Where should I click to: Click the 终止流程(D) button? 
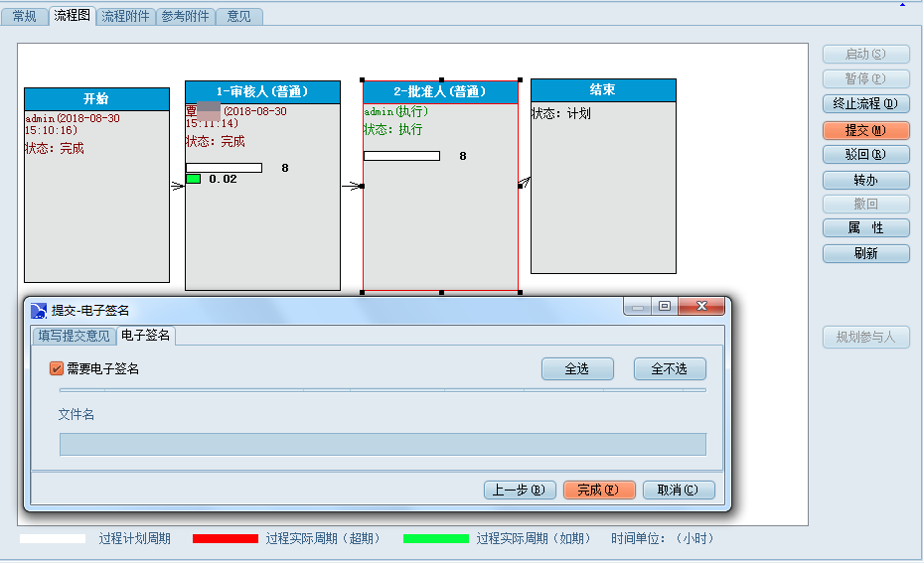(x=865, y=103)
